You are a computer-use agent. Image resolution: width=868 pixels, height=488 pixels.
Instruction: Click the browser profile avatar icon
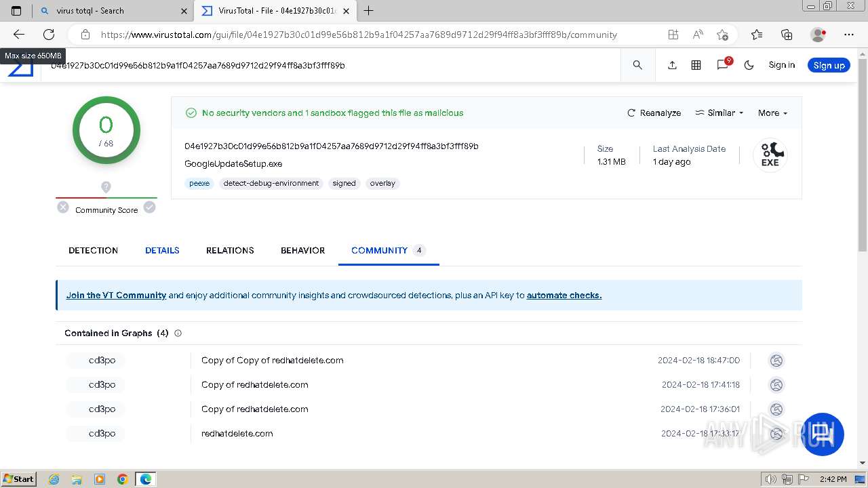click(x=818, y=35)
